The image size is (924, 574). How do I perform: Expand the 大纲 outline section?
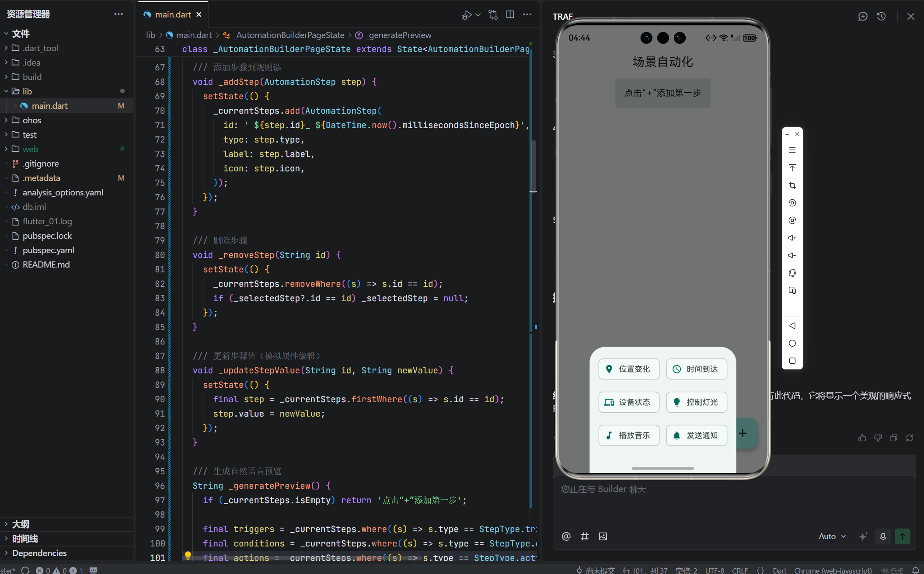click(x=21, y=524)
